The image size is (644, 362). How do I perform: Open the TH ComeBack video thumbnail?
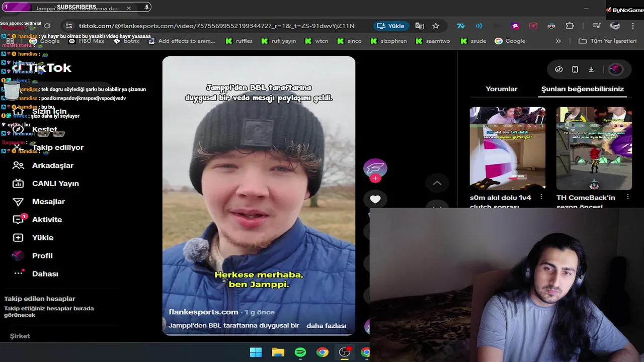pos(594,148)
